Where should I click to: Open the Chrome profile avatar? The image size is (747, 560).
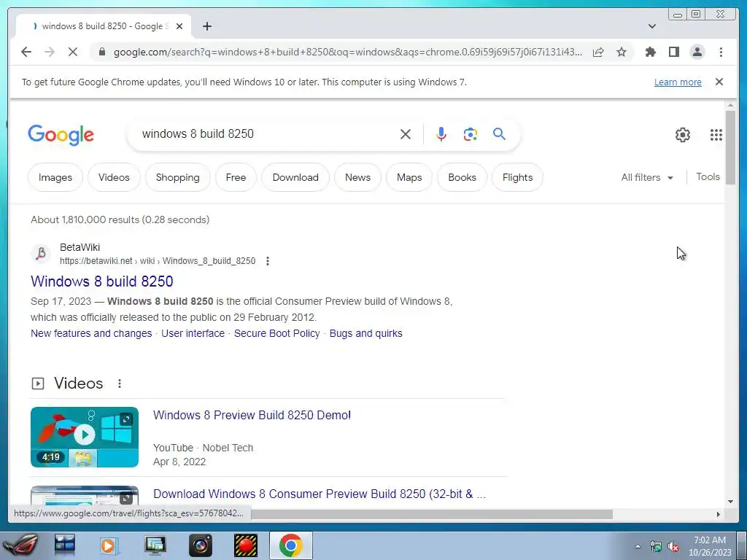point(697,52)
